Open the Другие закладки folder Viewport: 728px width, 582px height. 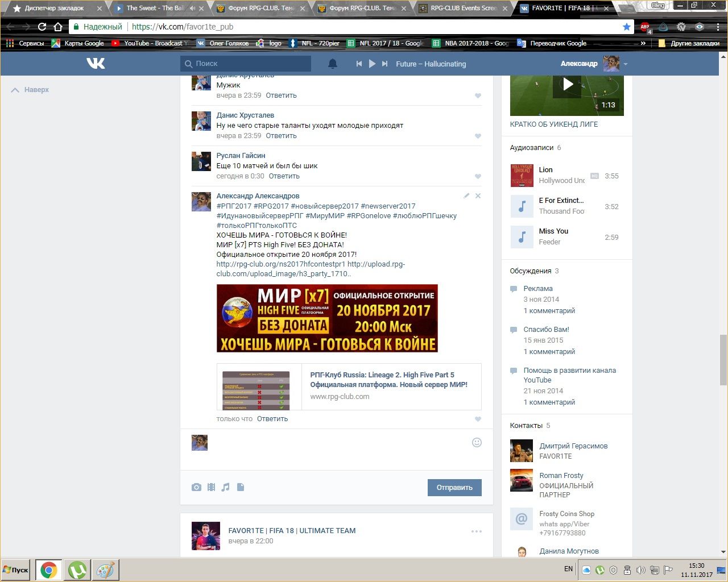pos(688,43)
